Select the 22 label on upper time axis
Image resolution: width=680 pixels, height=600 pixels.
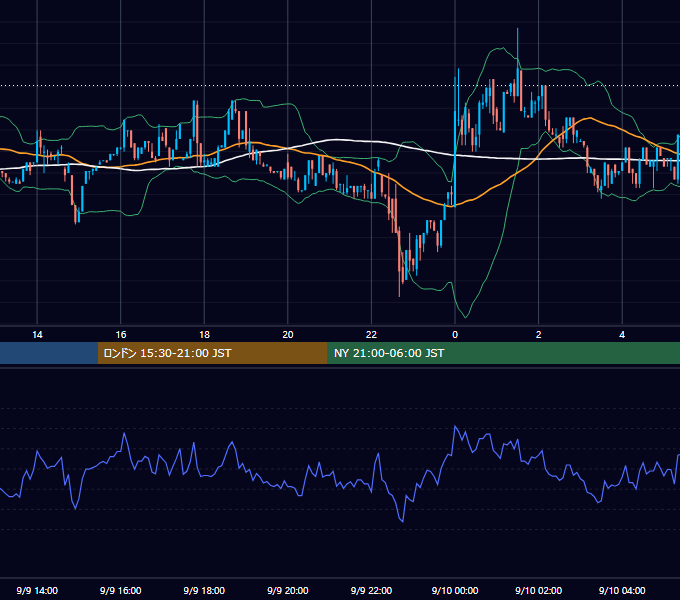tap(371, 335)
